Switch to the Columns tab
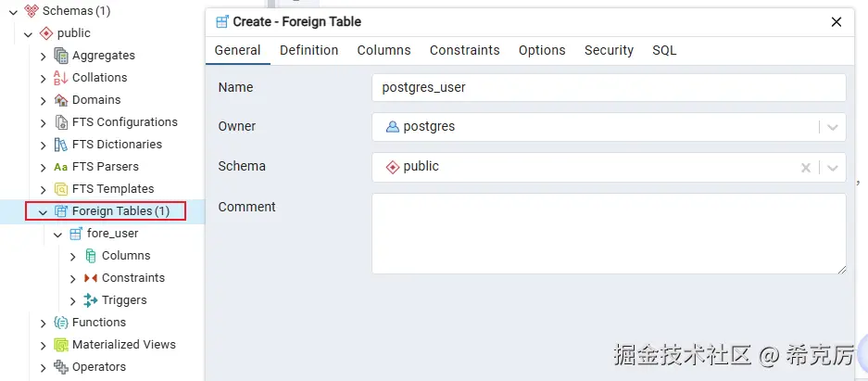Image resolution: width=868 pixels, height=381 pixels. (x=384, y=50)
